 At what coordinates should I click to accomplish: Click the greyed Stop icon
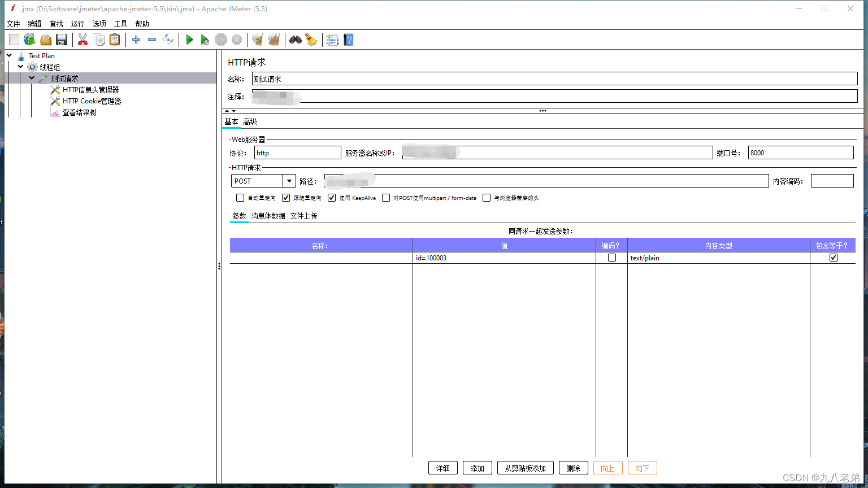[221, 40]
